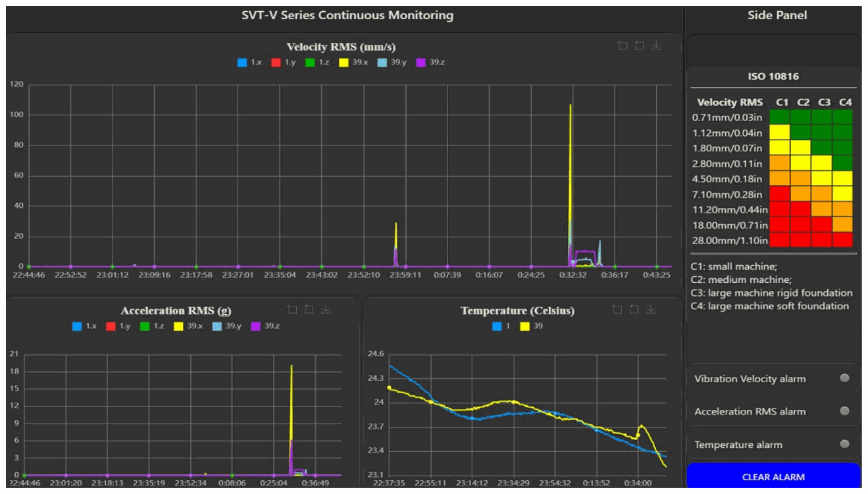Hide the 39.x series in Velocity RMS legend
This screenshot has width=868, height=494.
click(x=353, y=62)
